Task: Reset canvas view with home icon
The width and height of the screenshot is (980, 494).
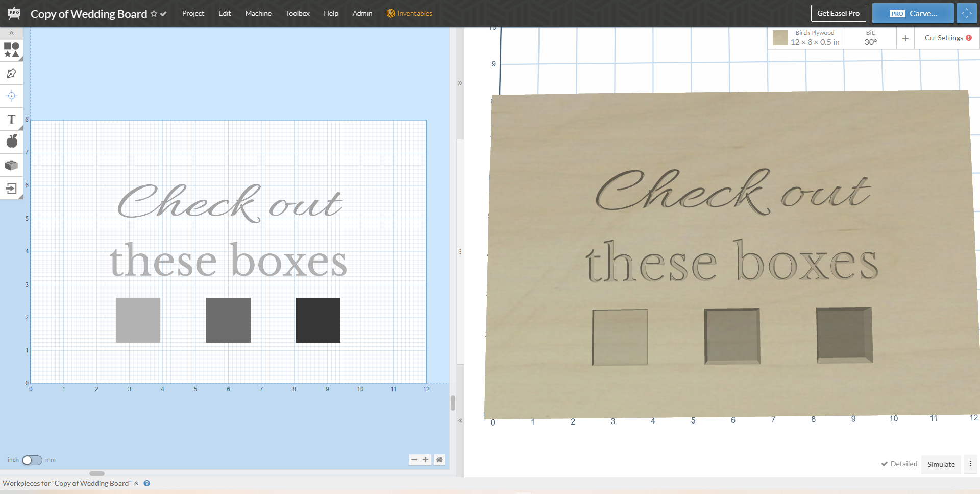Action: click(439, 460)
